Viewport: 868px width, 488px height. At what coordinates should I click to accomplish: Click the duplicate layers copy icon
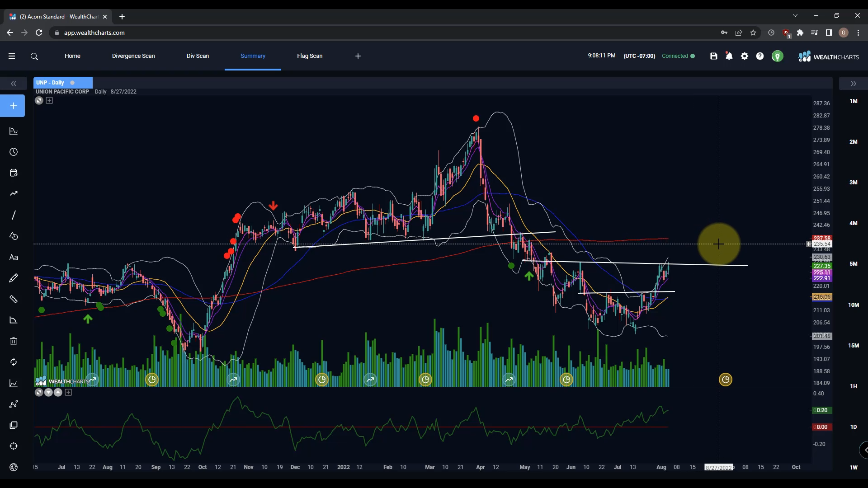pos(14,425)
